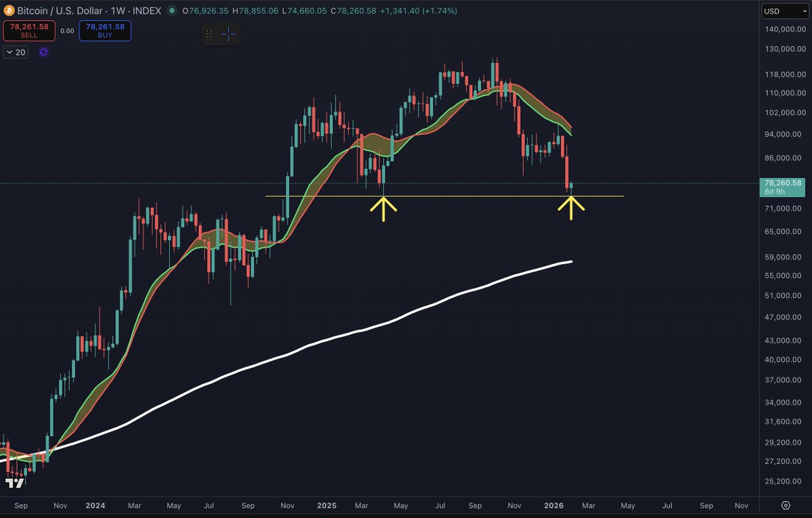812x518 pixels.
Task: Click the 130,000.00 price axis label
Action: tap(785, 49)
